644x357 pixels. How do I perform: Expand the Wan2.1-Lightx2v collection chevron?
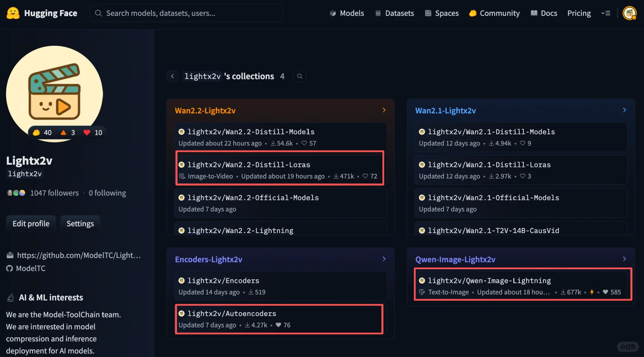(624, 110)
